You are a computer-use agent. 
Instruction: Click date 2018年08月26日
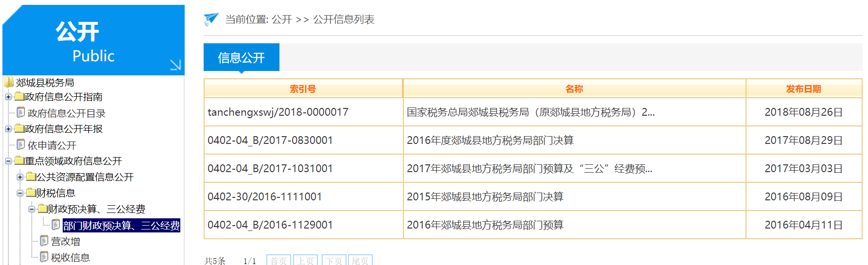[x=803, y=112]
